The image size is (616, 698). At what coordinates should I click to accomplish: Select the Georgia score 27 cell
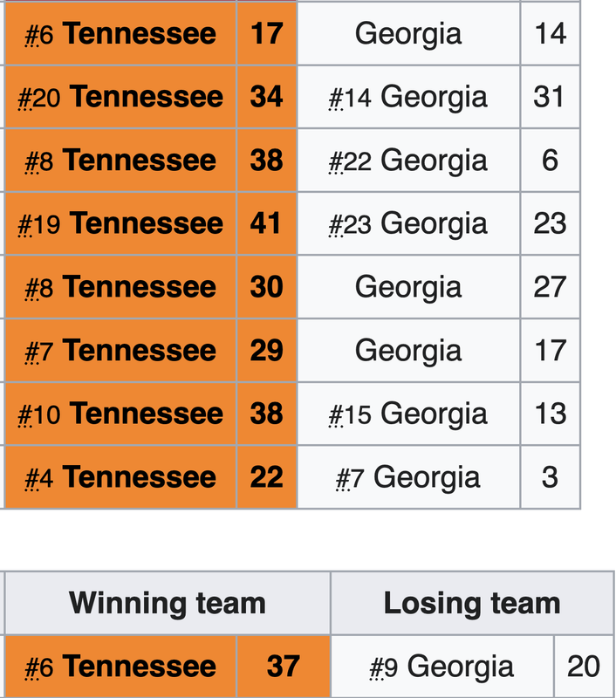[x=551, y=287]
